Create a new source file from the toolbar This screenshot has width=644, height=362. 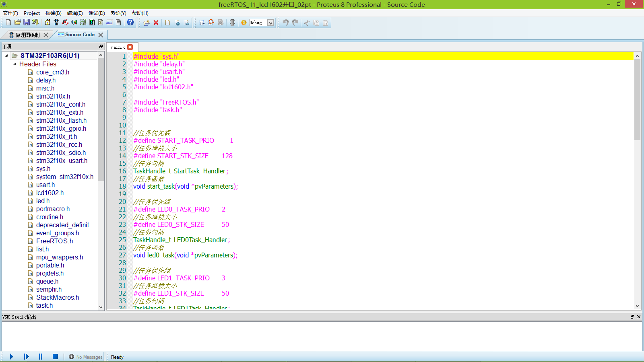click(167, 23)
